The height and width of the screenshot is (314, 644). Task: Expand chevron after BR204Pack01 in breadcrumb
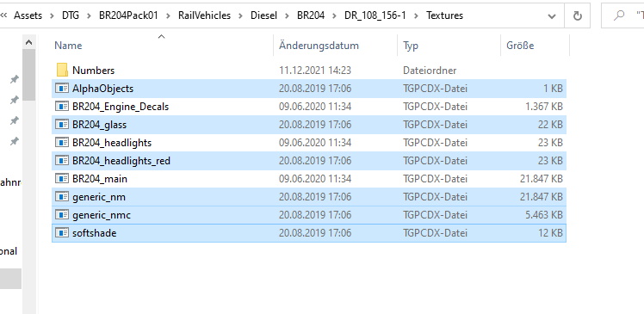pos(168,15)
